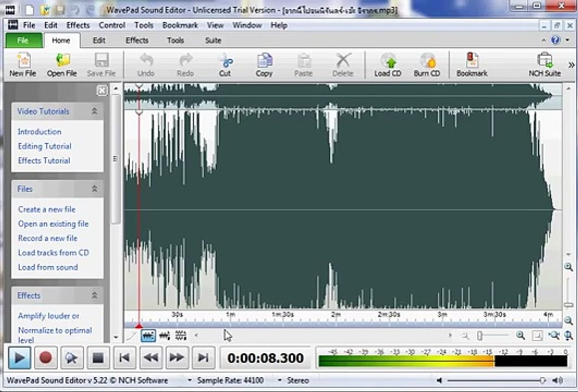Collapse the Effects sidebar panel
This screenshot has height=392, width=578.
tap(94, 296)
